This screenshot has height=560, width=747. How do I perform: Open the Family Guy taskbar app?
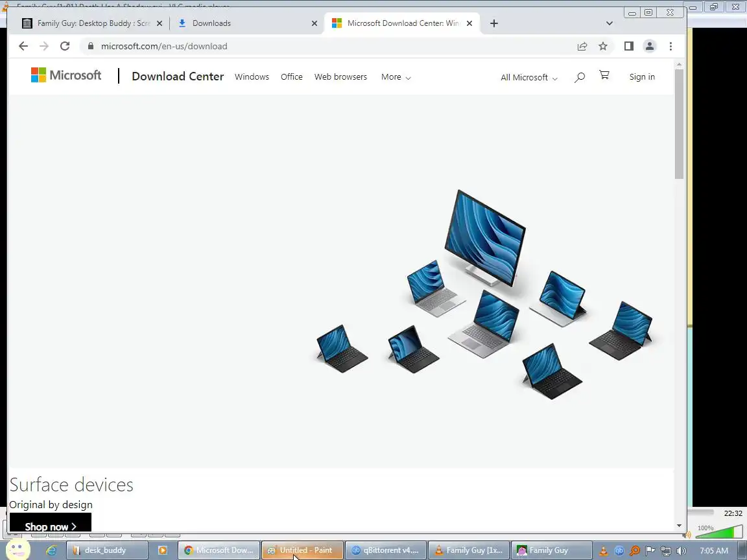point(552,550)
